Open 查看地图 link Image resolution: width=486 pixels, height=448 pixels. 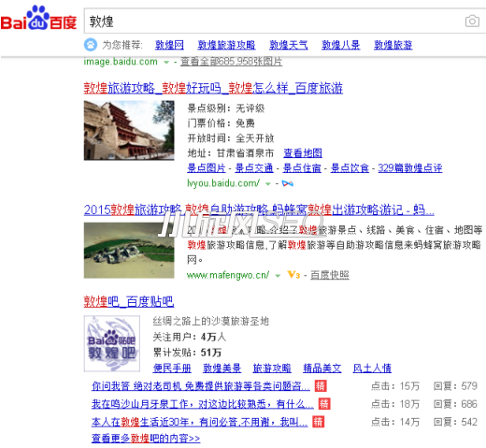(x=303, y=153)
